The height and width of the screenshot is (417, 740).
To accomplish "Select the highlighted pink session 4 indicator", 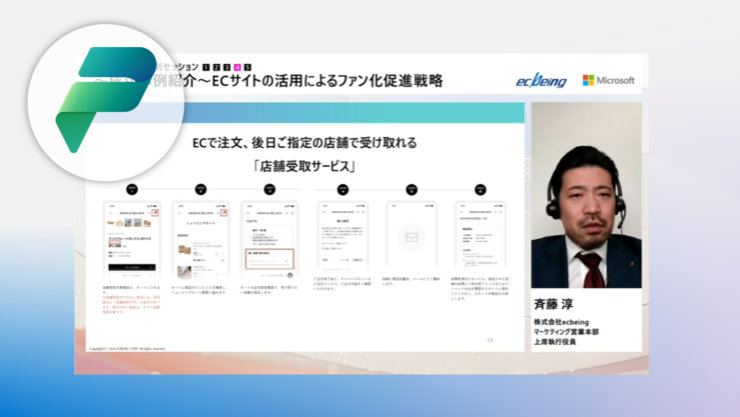I will click(237, 67).
